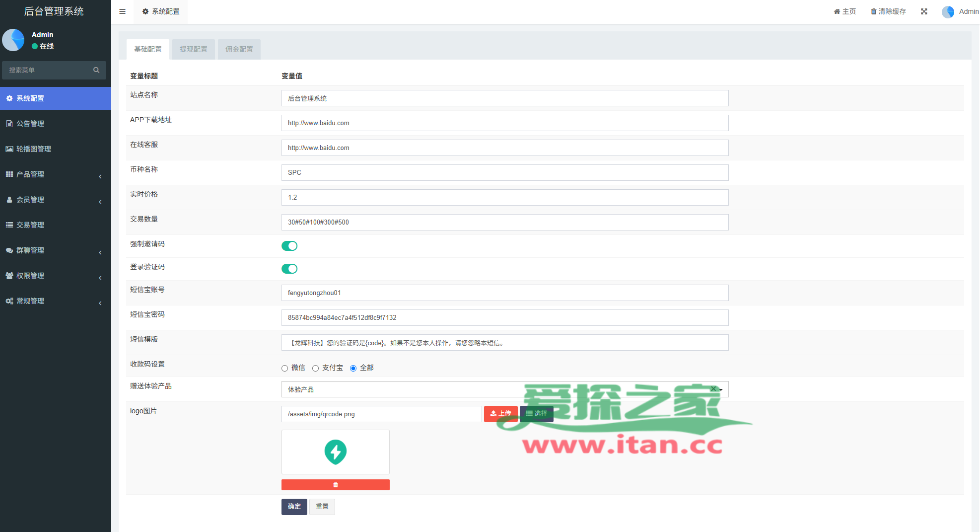
Task: Open the 赠送体验产品 dropdown
Action: coord(496,389)
